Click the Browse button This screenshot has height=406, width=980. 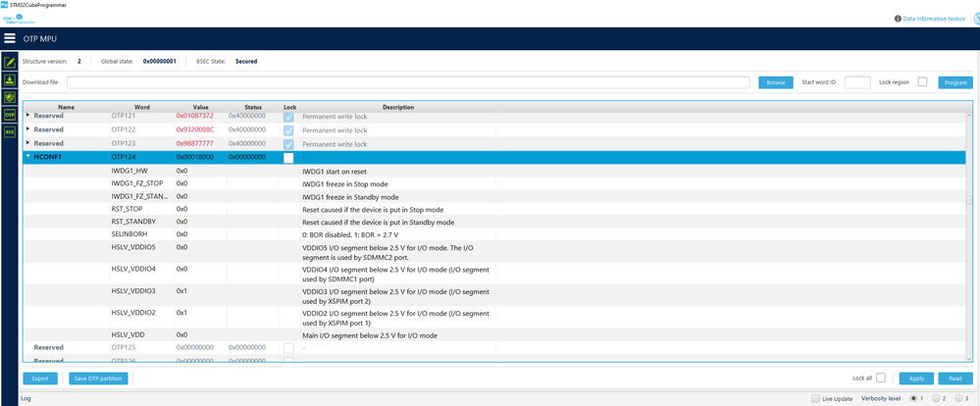click(776, 82)
